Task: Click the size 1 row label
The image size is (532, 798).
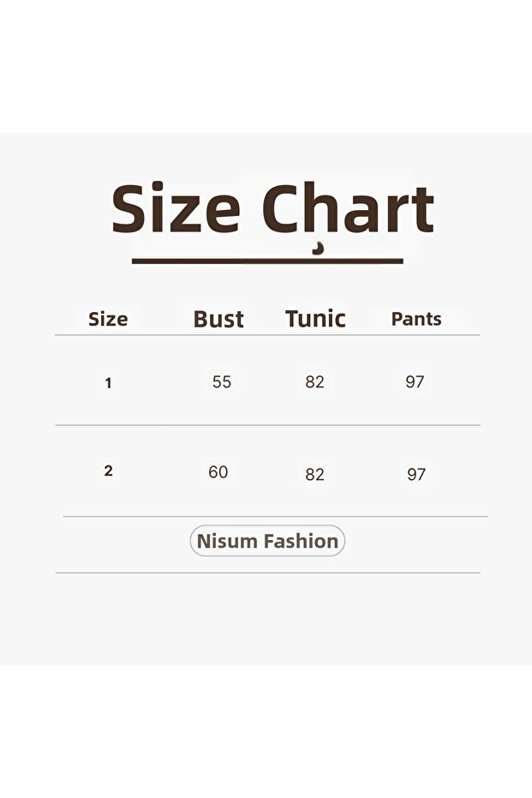Action: 108,383
